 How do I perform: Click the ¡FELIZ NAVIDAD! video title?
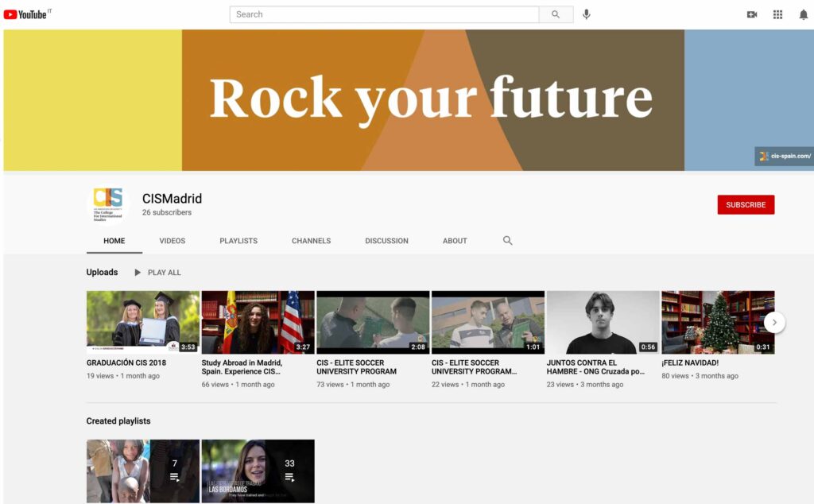(x=690, y=362)
